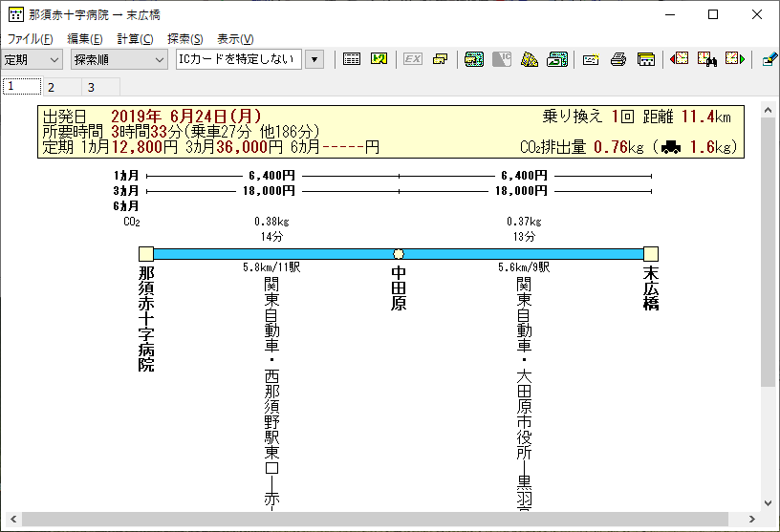Switch to route result tab 2
The image size is (780, 532).
pos(61,88)
